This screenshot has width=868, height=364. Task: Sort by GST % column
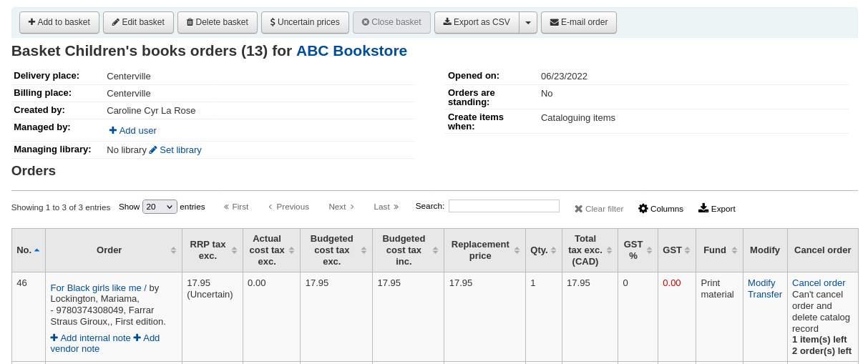click(638, 250)
